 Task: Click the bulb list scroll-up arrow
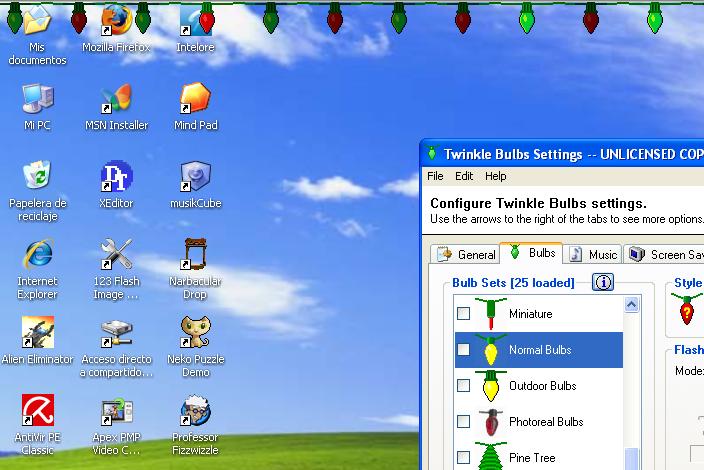tap(631, 305)
